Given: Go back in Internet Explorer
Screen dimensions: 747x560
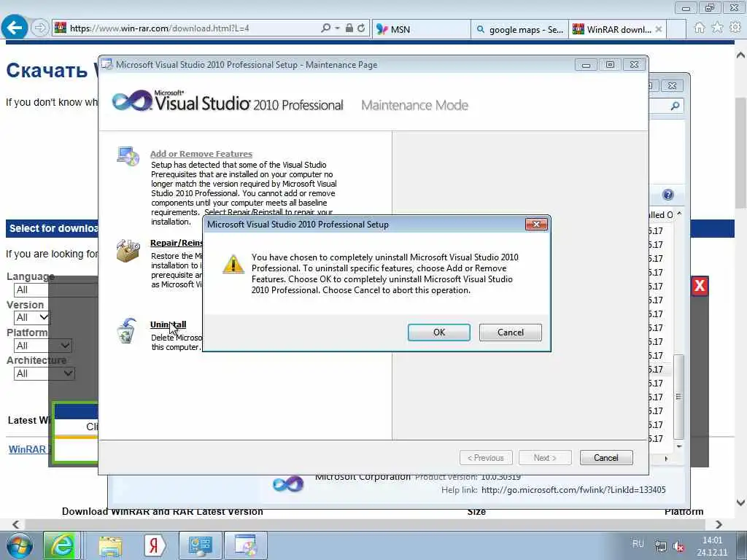Looking at the screenshot, I should coord(15,28).
